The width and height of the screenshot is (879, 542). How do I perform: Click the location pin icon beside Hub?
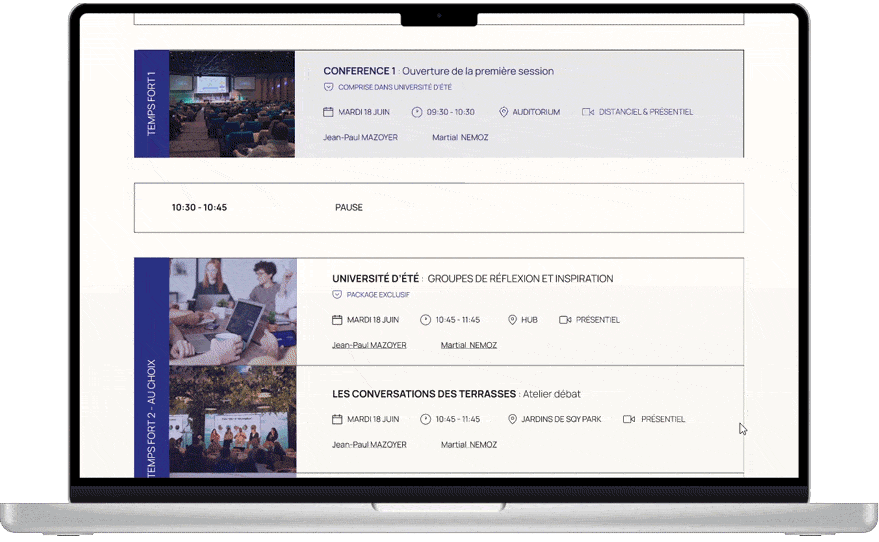(x=512, y=320)
